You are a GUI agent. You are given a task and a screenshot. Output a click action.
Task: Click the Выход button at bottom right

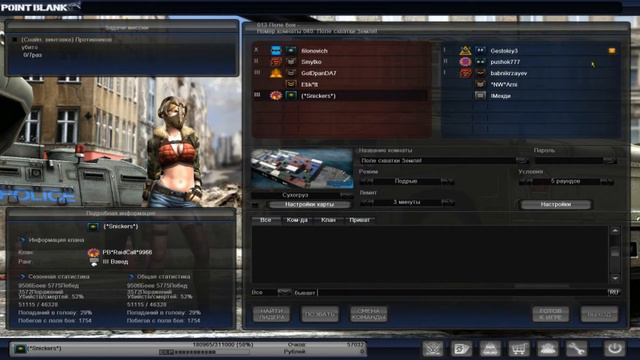click(600, 314)
